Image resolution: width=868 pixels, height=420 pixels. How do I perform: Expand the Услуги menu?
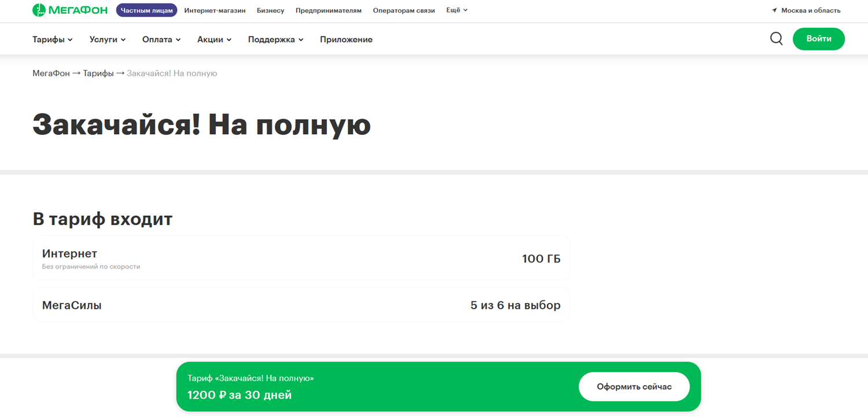pyautogui.click(x=108, y=39)
